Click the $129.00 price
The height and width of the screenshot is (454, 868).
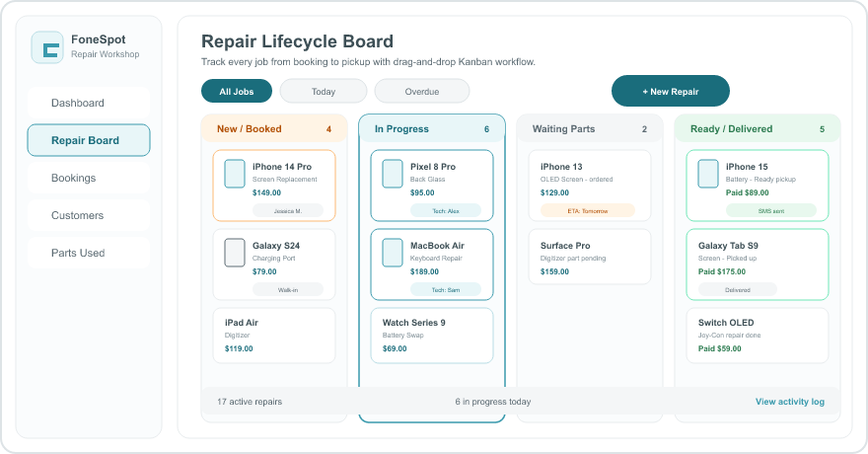554,192
